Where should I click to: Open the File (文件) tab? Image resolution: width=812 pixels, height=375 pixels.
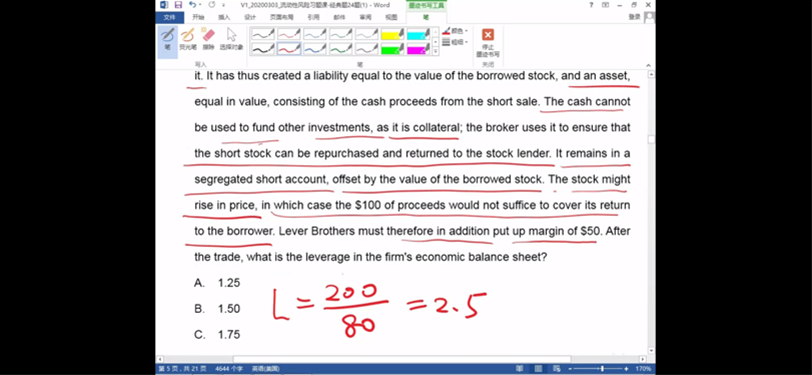pos(169,17)
